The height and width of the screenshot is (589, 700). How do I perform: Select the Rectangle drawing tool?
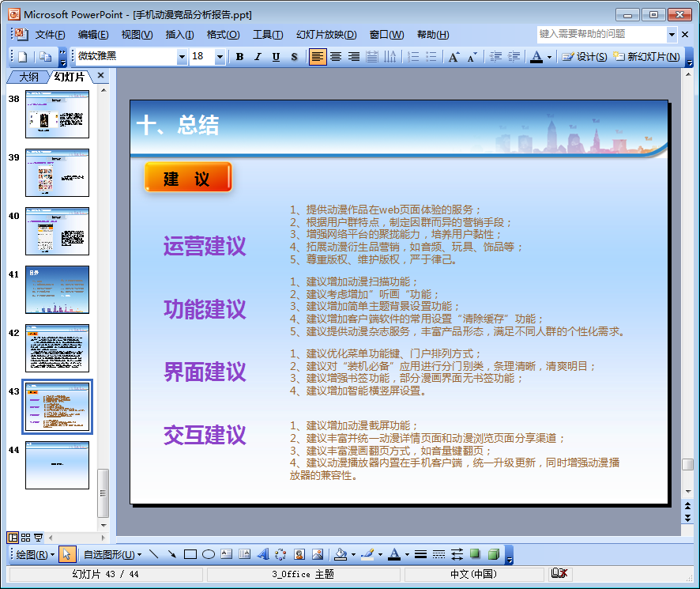(190, 554)
